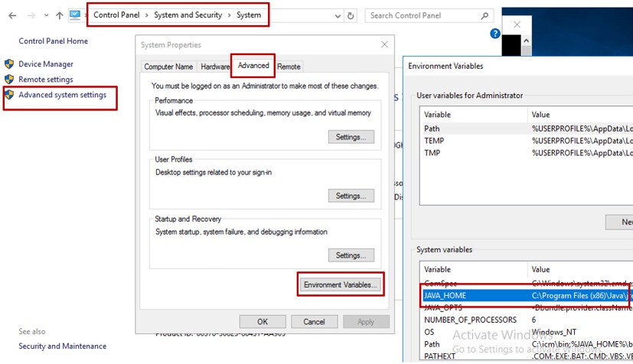Click the shield icon beside Device Manager
Screen dimensions: 633x364
(x=9, y=64)
